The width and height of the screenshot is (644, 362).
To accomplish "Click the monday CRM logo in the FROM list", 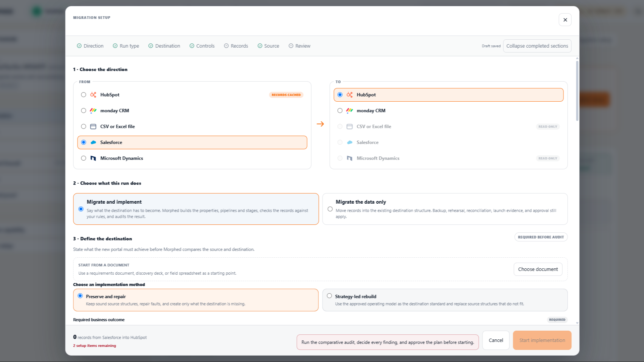I will pos(93,111).
